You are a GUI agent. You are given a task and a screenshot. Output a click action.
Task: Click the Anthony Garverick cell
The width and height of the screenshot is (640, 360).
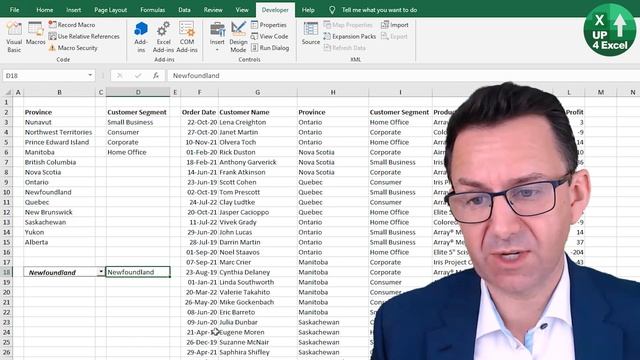[258, 162]
